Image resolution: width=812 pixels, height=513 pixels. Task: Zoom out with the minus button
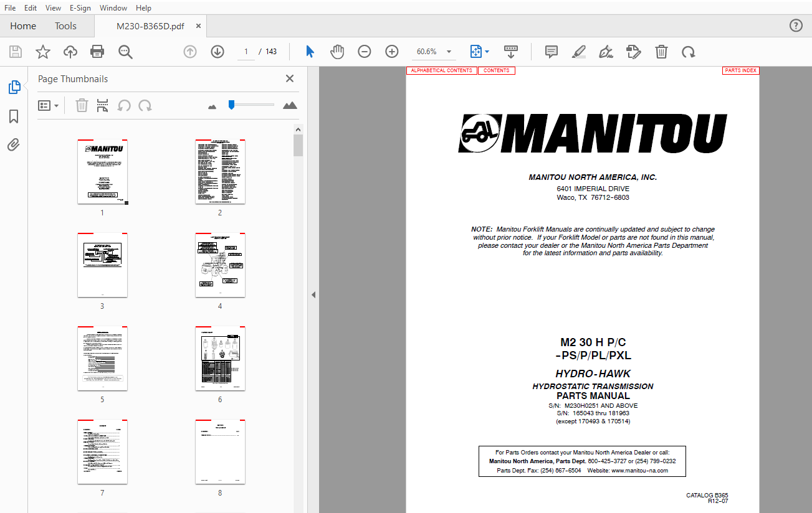click(365, 52)
